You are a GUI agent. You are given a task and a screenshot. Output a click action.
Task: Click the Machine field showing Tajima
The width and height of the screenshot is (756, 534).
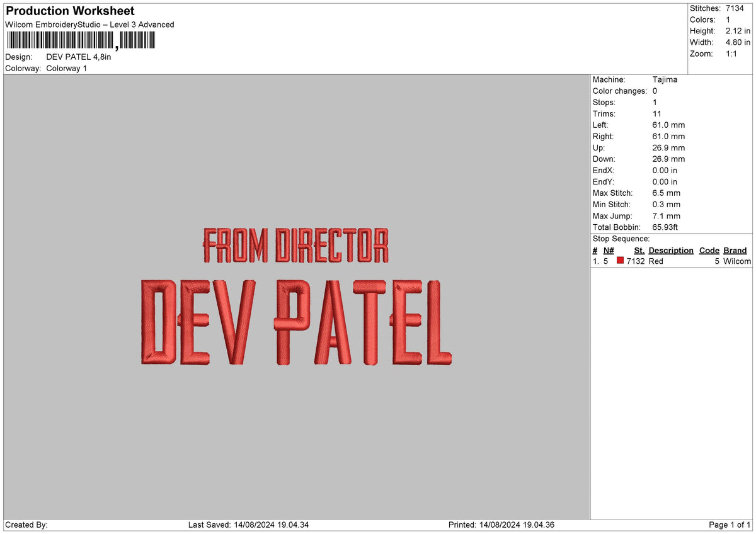[x=666, y=80]
